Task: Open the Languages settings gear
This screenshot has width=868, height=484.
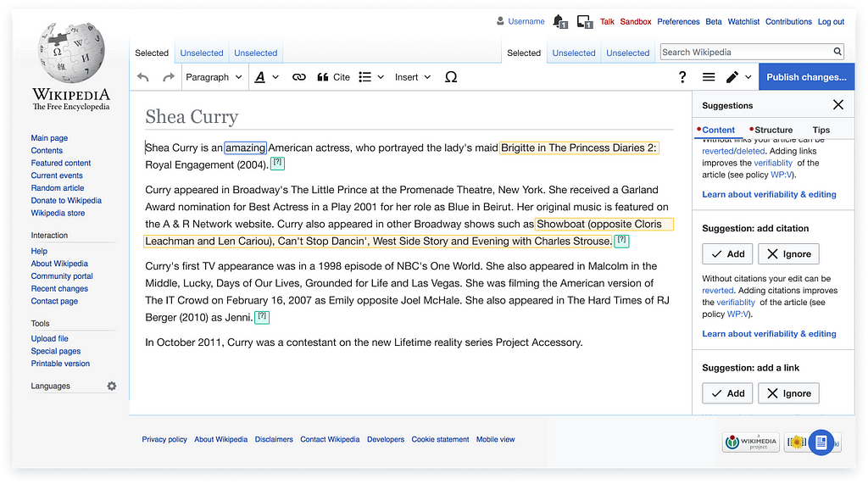Action: click(x=112, y=386)
